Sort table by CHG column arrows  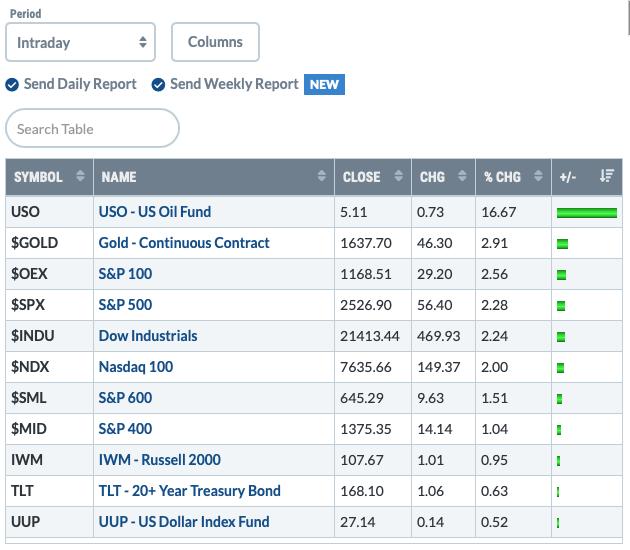coord(462,176)
